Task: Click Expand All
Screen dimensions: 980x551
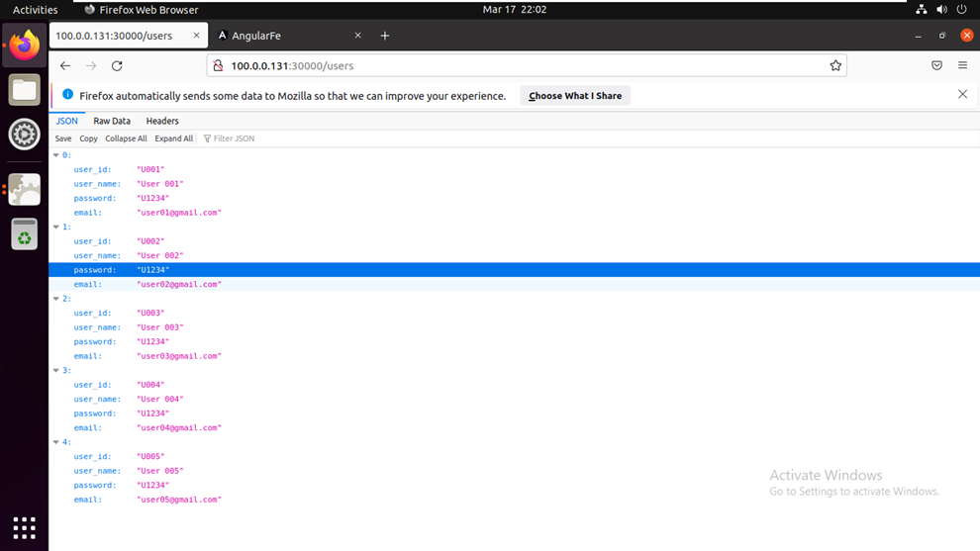Action: point(174,138)
